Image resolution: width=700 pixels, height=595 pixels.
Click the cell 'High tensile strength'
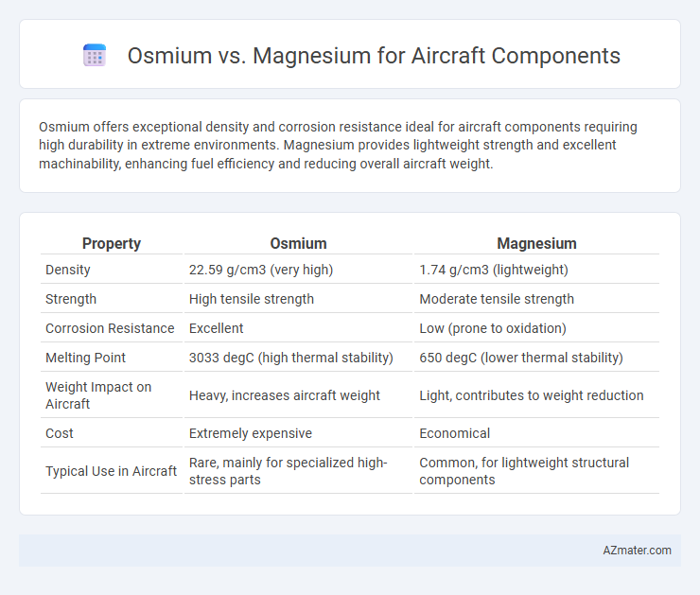point(252,299)
